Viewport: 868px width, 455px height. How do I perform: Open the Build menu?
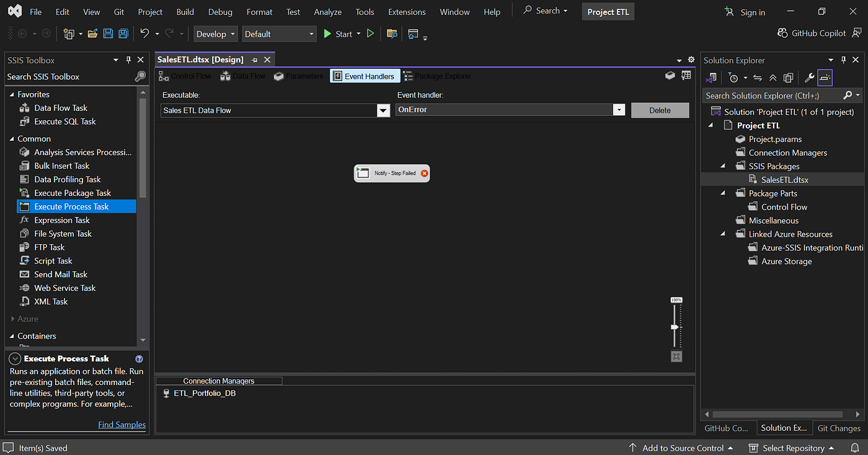pyautogui.click(x=185, y=12)
